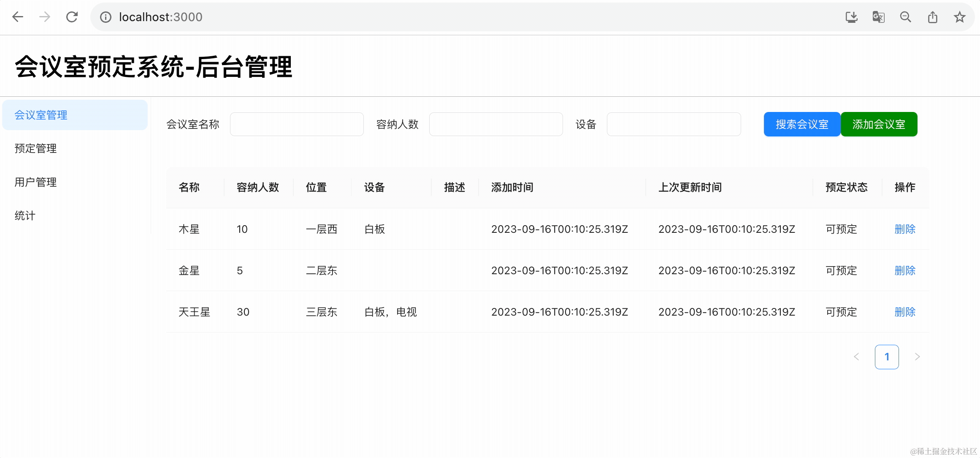Click the share page icon

[933, 17]
